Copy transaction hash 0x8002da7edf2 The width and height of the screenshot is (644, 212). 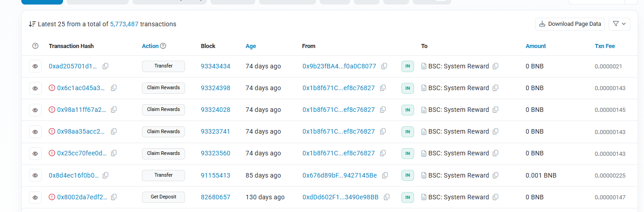(x=114, y=197)
